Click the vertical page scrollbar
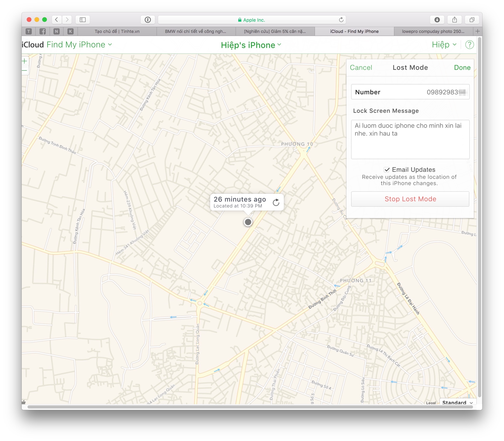This screenshot has height=441, width=504. (x=479, y=217)
